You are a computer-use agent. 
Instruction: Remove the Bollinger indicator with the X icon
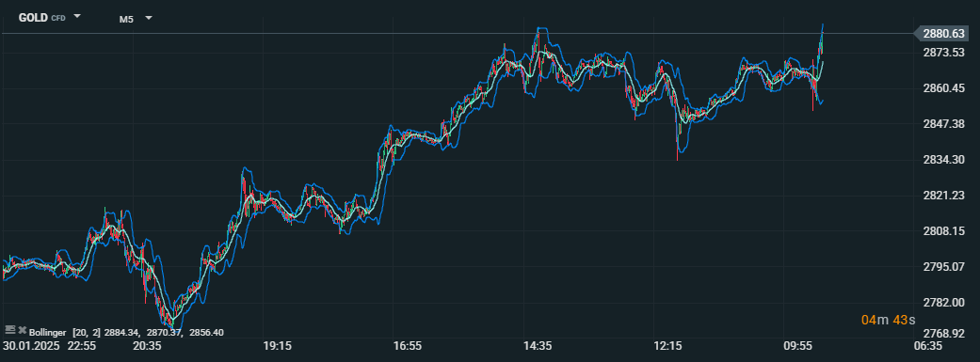[22, 329]
